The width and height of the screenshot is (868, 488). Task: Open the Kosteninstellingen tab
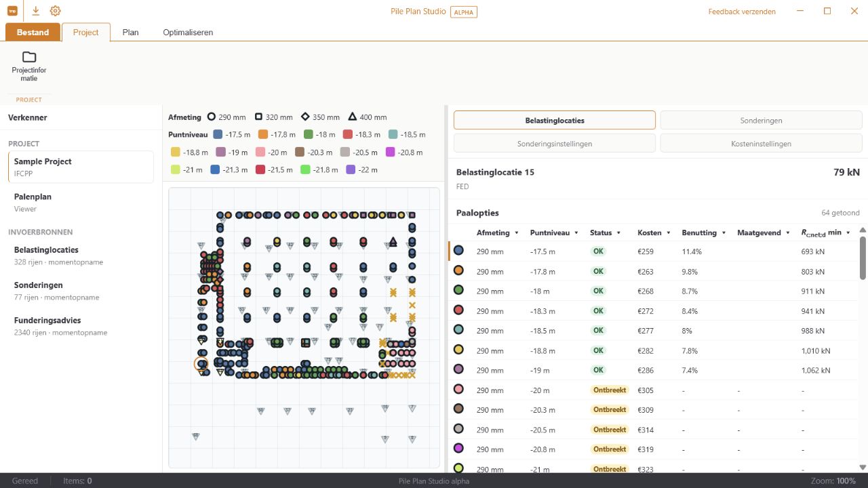[761, 143]
